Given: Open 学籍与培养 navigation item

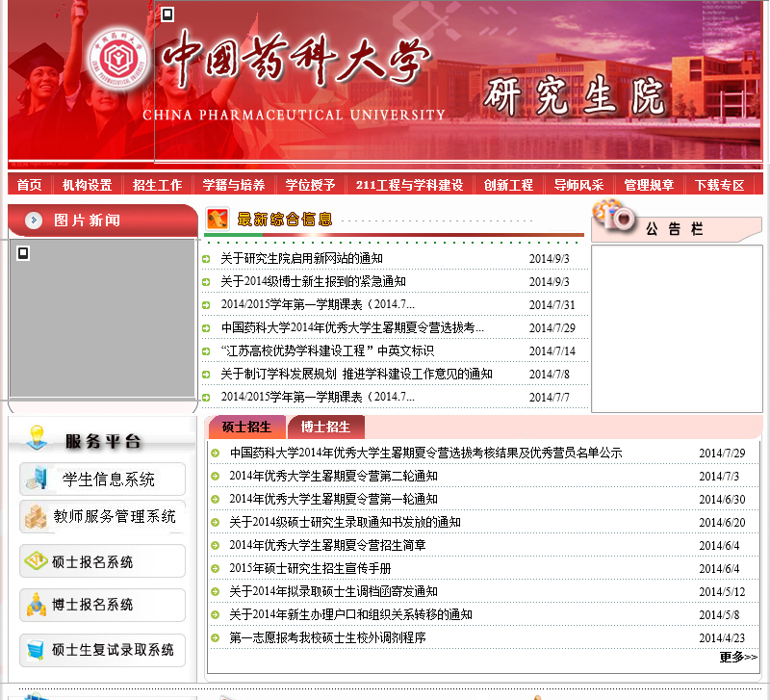Looking at the screenshot, I should (x=234, y=185).
